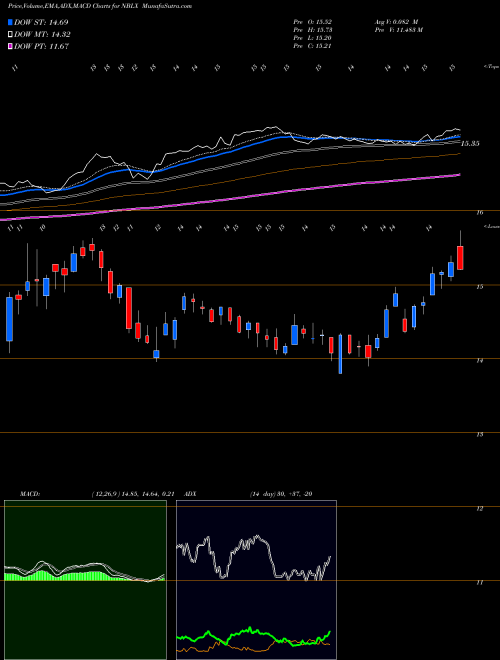Viewport: 500px width, 660px height.
Task: Click the 14 price axis label
Action: click(x=480, y=361)
